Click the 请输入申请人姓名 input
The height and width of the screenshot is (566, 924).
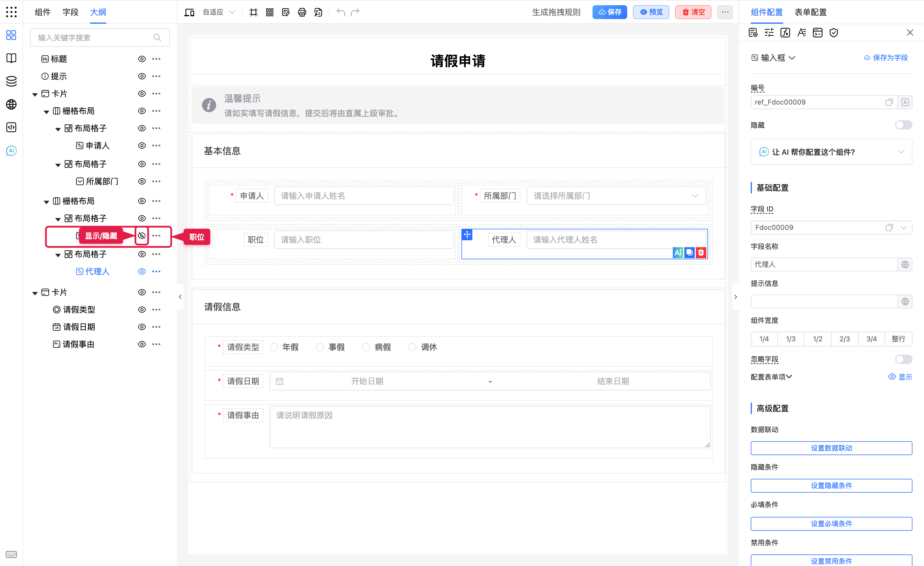point(364,196)
